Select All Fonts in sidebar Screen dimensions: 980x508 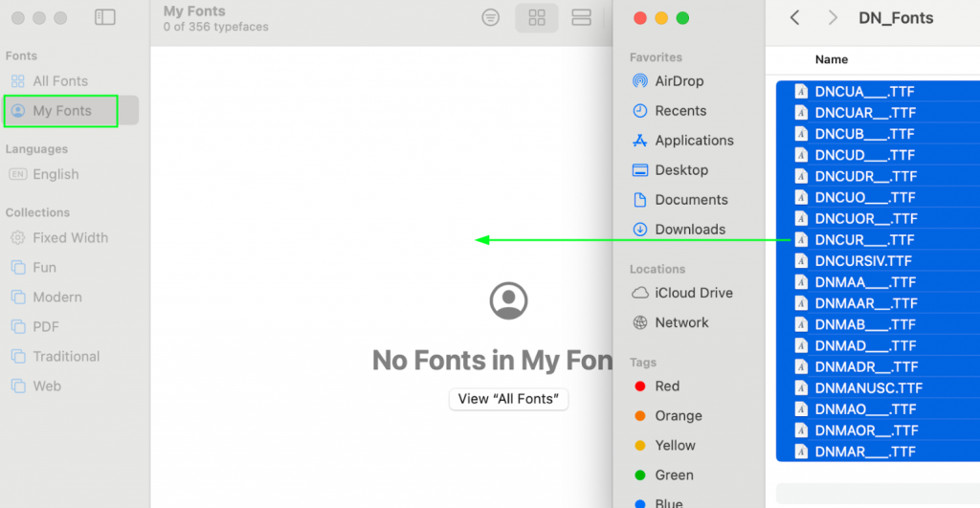(60, 81)
